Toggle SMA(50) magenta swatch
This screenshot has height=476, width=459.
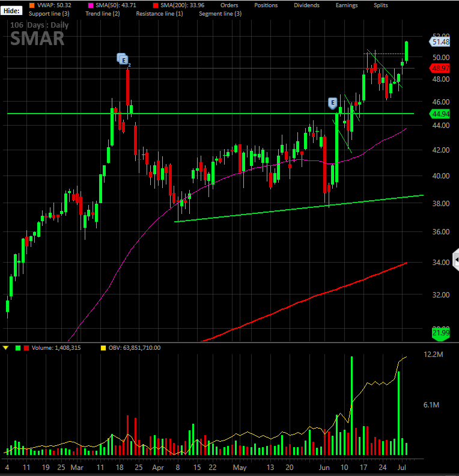click(x=90, y=5)
